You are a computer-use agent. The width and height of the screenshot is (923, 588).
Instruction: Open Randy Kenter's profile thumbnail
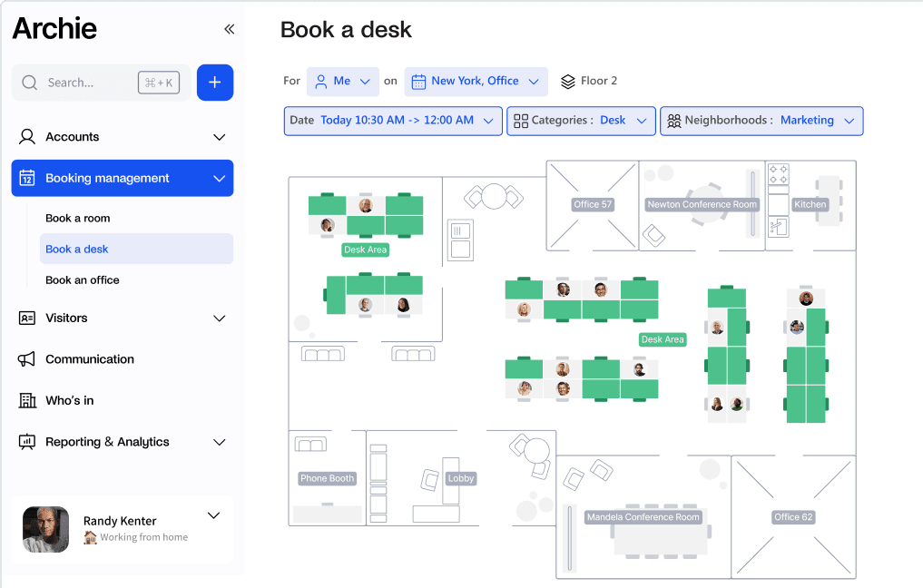tap(44, 529)
